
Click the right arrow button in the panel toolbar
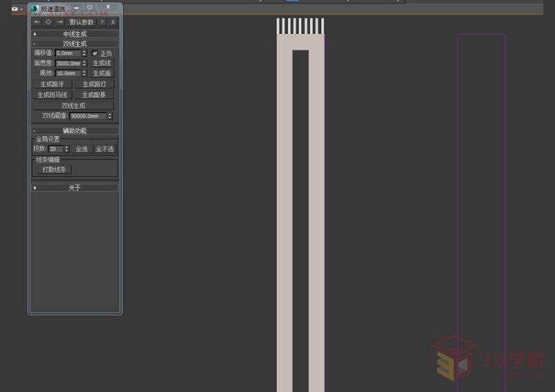pyautogui.click(x=60, y=22)
